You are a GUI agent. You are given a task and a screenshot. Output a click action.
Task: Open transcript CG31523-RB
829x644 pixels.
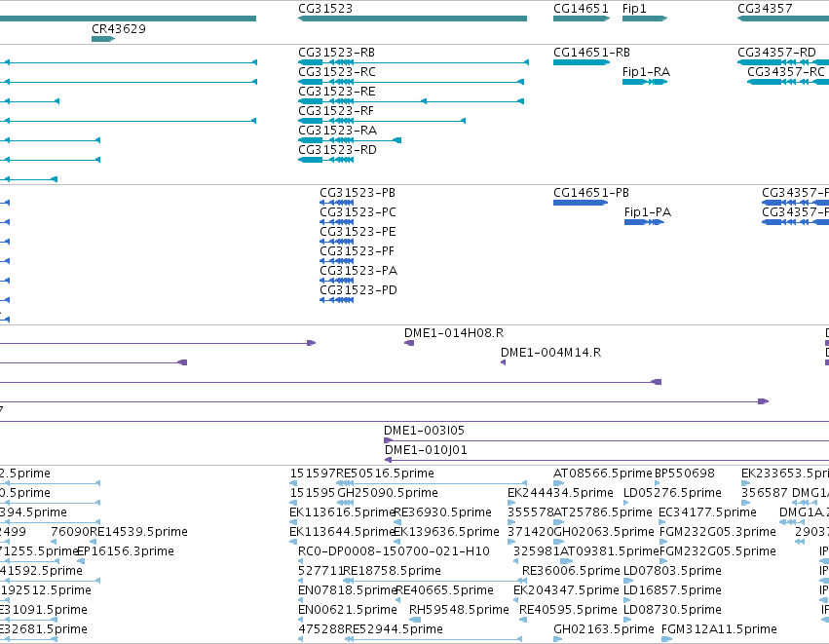tap(413, 62)
